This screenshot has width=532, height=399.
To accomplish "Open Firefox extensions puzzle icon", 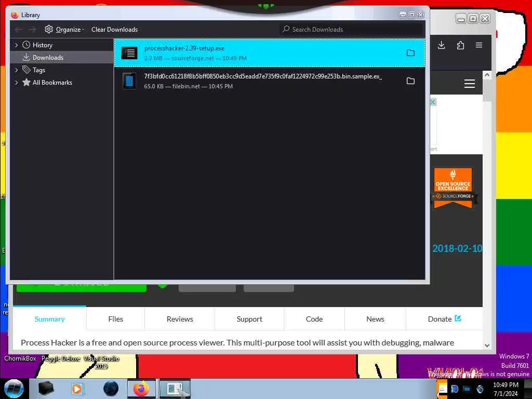I will point(460,45).
